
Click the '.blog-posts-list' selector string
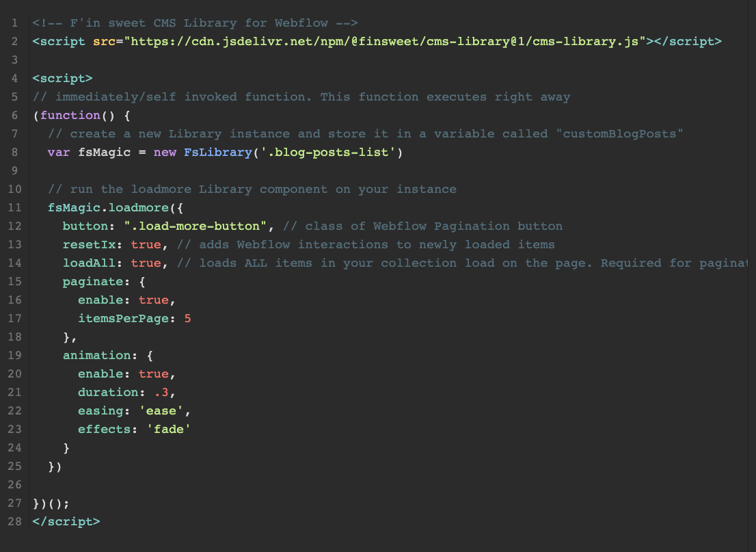pos(328,153)
